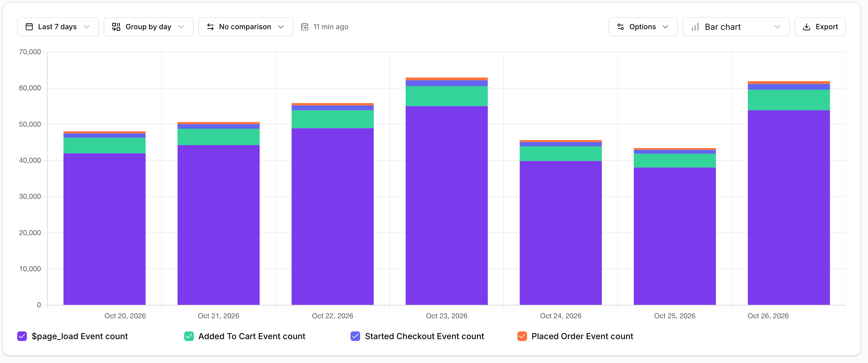868x363 pixels.
Task: Click the Export button label
Action: [x=827, y=27]
